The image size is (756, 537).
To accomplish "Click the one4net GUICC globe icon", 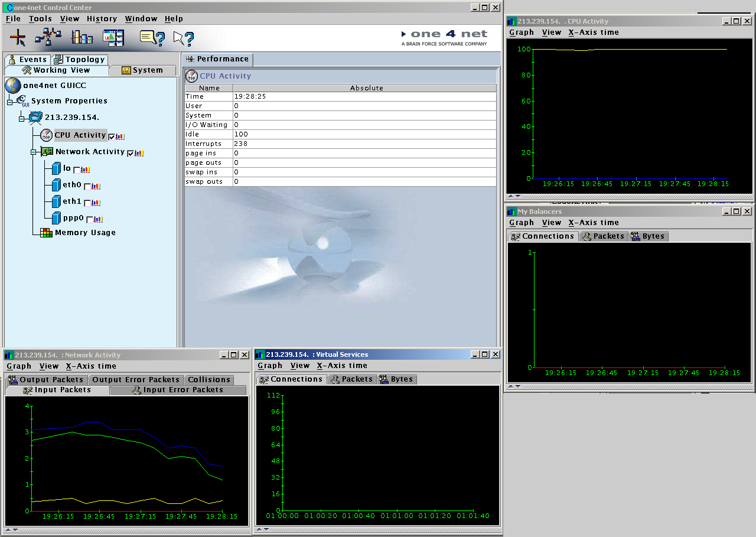I will coord(13,86).
